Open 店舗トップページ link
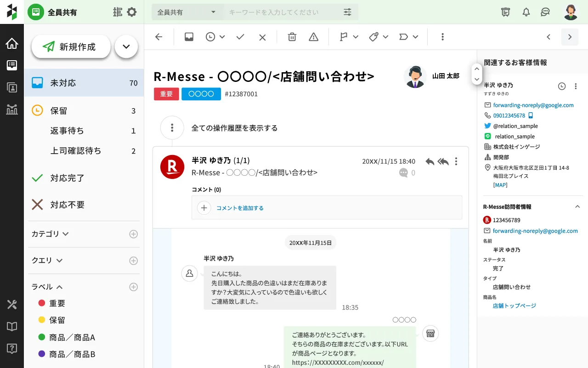The image size is (588, 368). click(x=514, y=305)
